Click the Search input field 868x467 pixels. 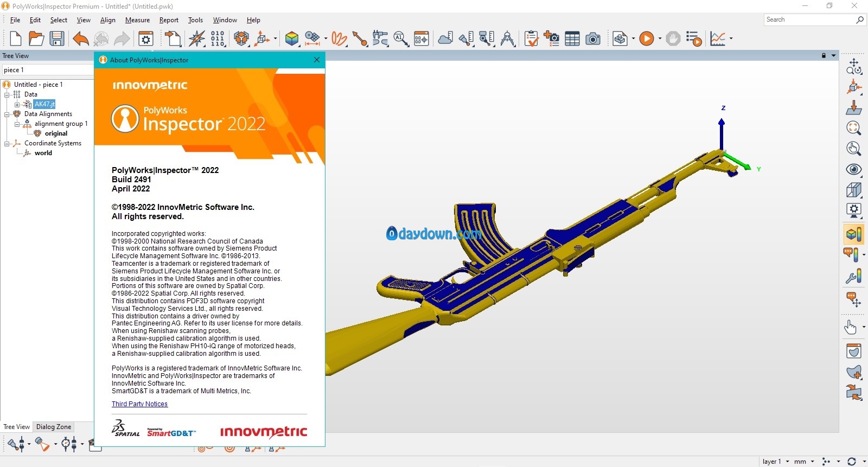(808, 20)
